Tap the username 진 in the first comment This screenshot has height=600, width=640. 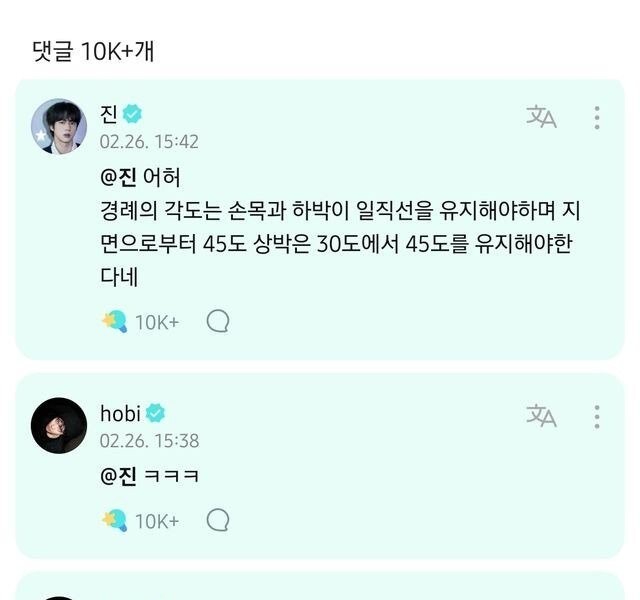tap(110, 115)
